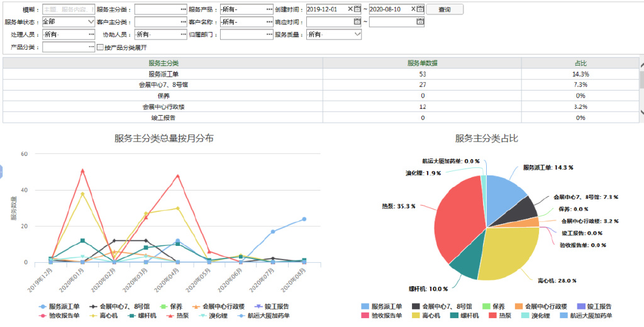
Task: Open the 产品分类 picker ellipsis
Action: coord(91,47)
